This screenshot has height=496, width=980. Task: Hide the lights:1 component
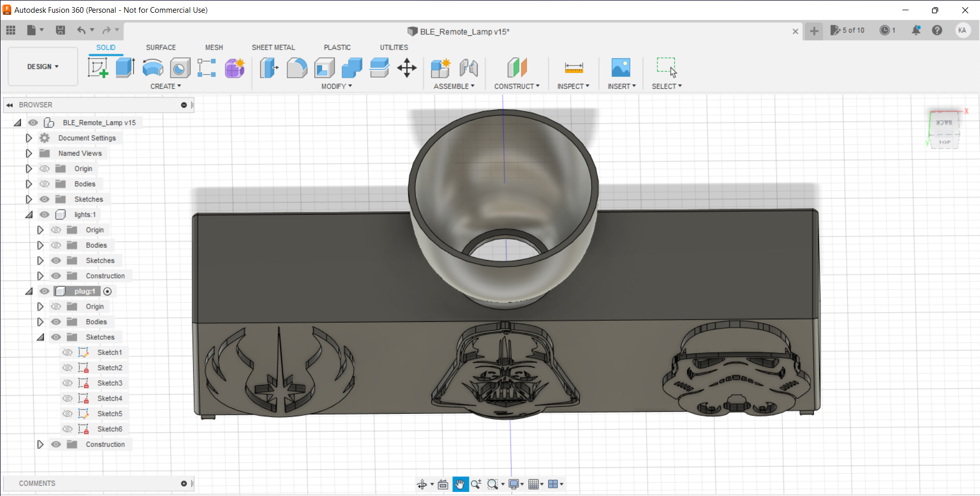(44, 215)
